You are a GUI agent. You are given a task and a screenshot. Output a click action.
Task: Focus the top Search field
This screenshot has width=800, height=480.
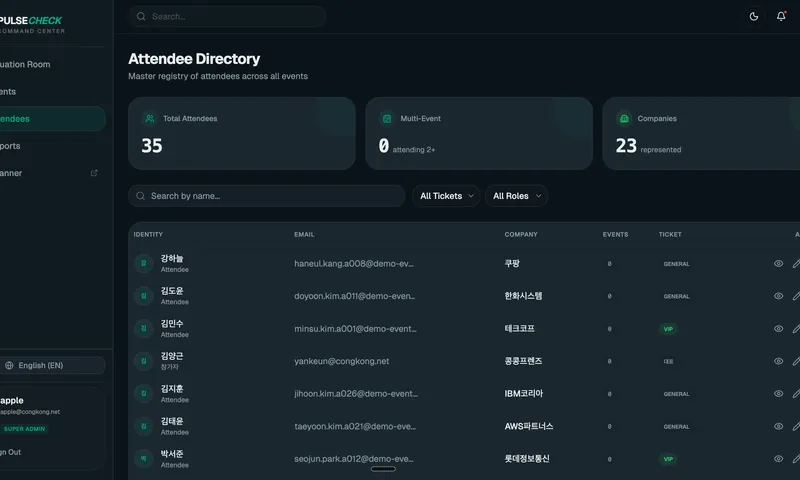(227, 16)
